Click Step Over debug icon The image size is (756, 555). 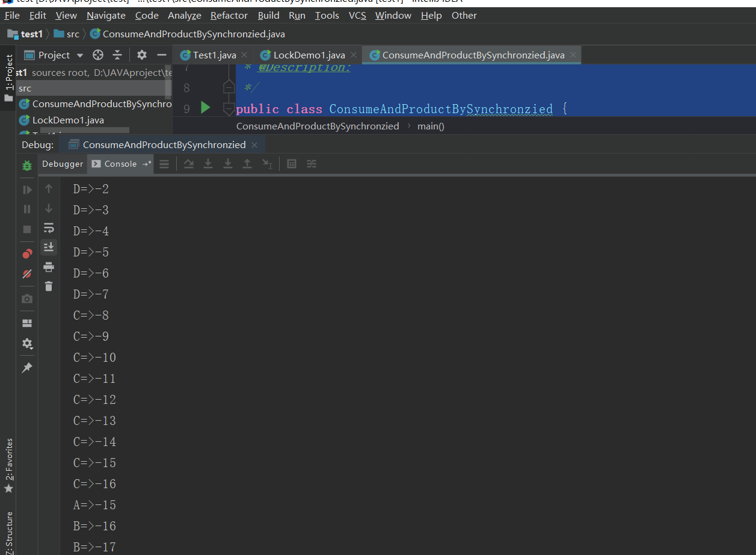pos(189,164)
